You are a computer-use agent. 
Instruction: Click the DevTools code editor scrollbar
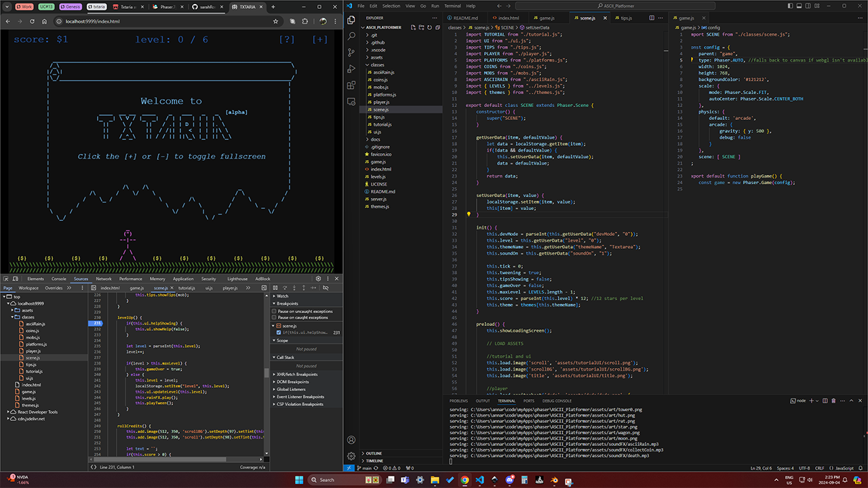pyautogui.click(x=267, y=373)
